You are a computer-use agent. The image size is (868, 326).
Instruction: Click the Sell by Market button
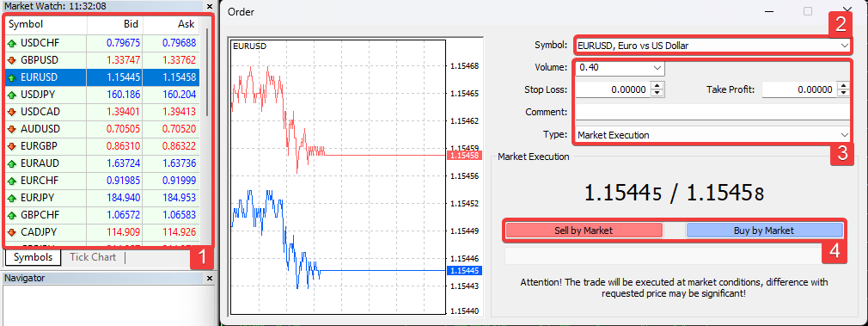click(584, 231)
